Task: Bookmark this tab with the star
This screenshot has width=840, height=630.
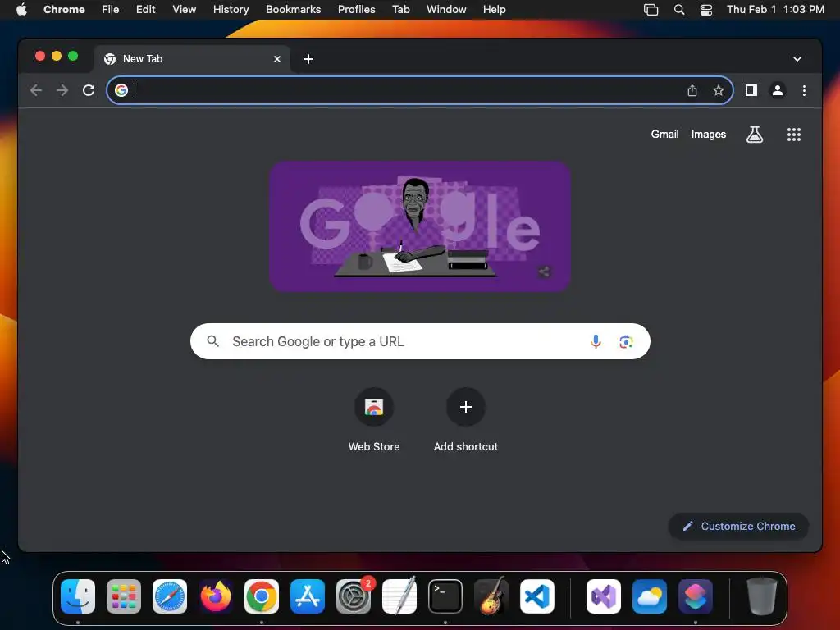Action: point(719,90)
